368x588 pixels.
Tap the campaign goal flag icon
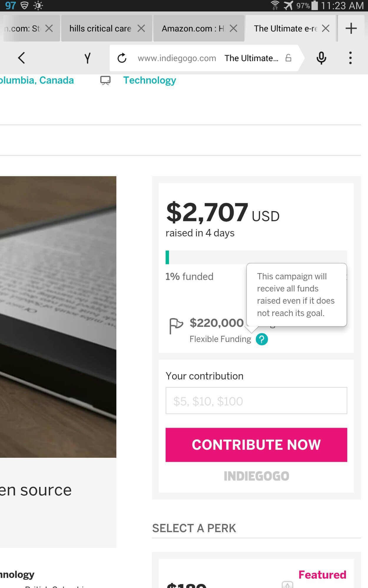point(176,326)
